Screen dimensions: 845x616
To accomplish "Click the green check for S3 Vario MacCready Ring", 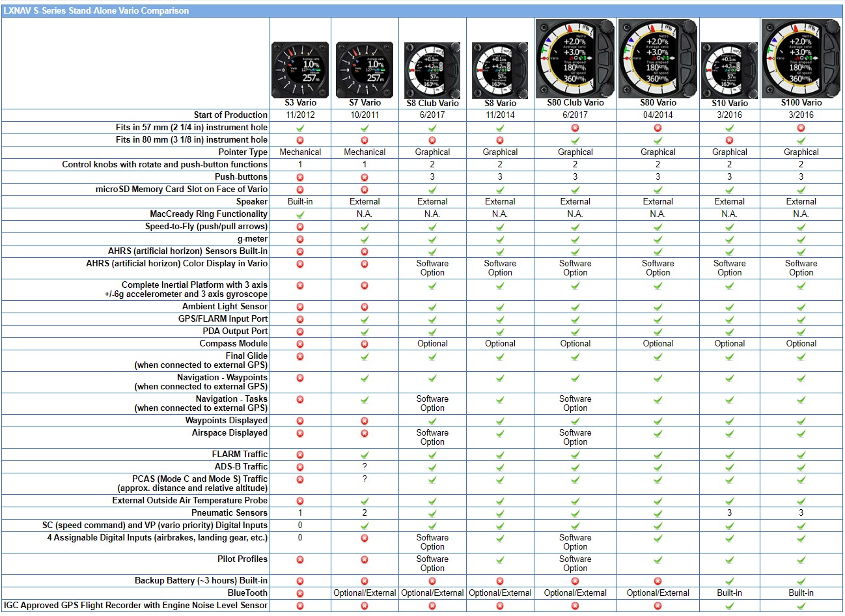I will point(300,214).
